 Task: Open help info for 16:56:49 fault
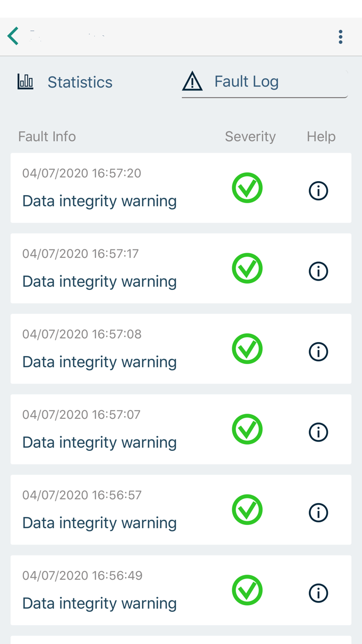319,593
